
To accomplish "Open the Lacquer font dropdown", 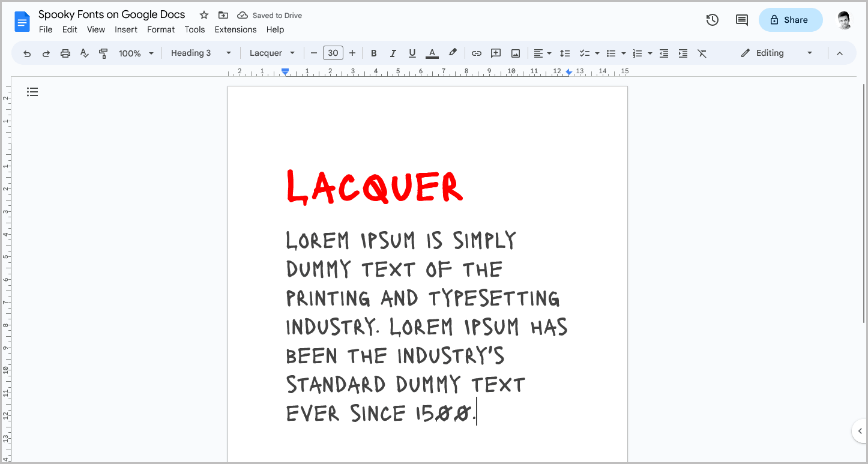I will tap(271, 53).
